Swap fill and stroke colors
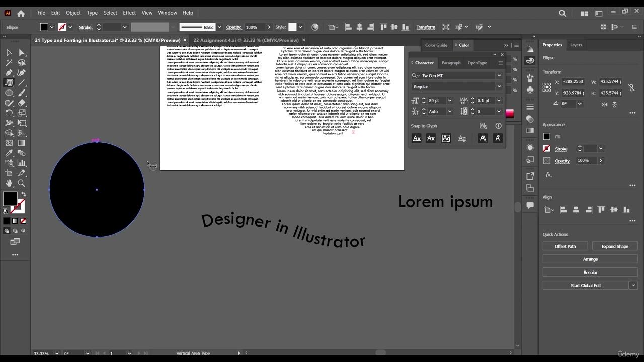 23,194
